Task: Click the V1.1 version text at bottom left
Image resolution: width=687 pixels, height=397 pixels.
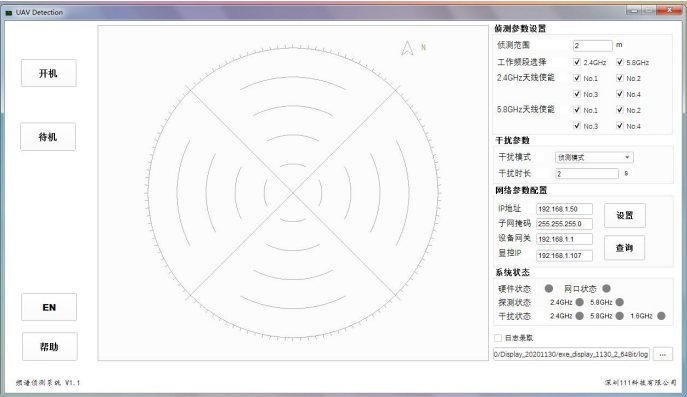Action: click(x=72, y=383)
